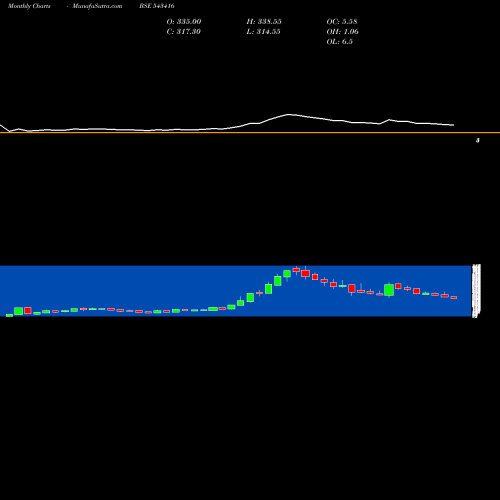The height and width of the screenshot is (500, 500).
Task: Click the last red candle at the chart's right end
Action: coord(454,297)
